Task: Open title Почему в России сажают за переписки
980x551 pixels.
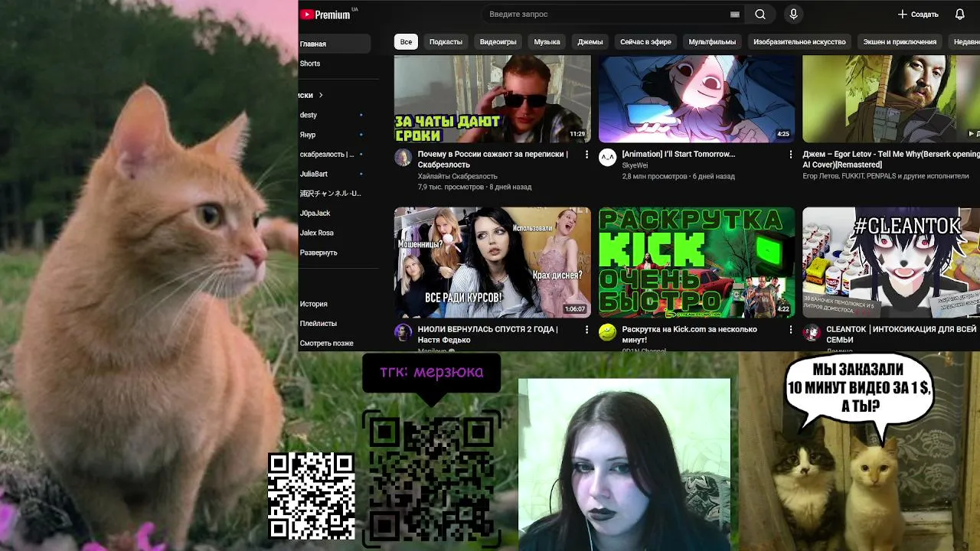Action: [x=493, y=159]
